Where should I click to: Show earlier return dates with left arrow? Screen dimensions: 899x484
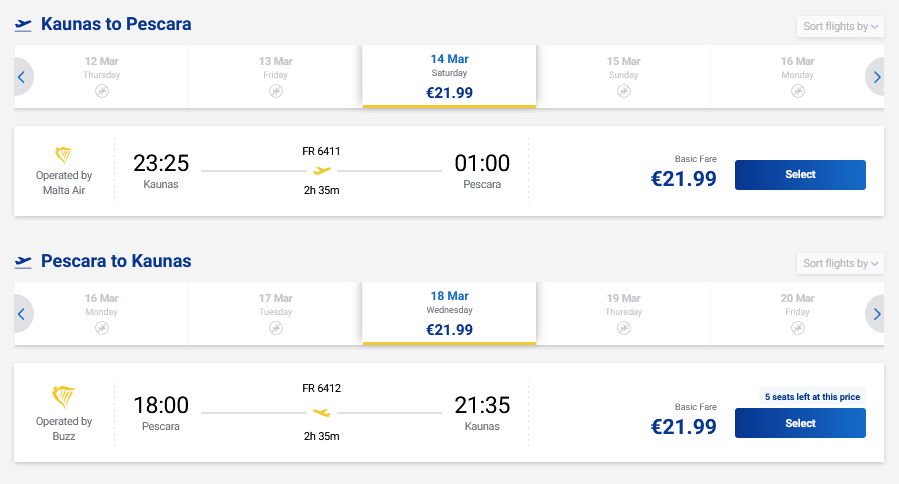21,314
